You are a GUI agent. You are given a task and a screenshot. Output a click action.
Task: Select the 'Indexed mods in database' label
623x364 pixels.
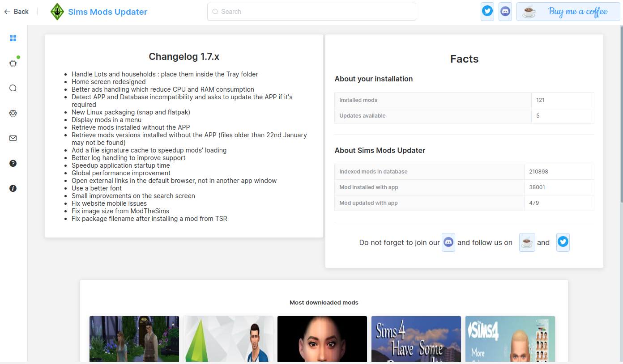click(373, 172)
